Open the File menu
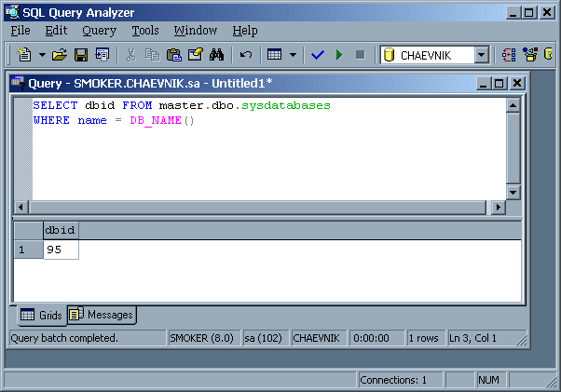 point(21,31)
